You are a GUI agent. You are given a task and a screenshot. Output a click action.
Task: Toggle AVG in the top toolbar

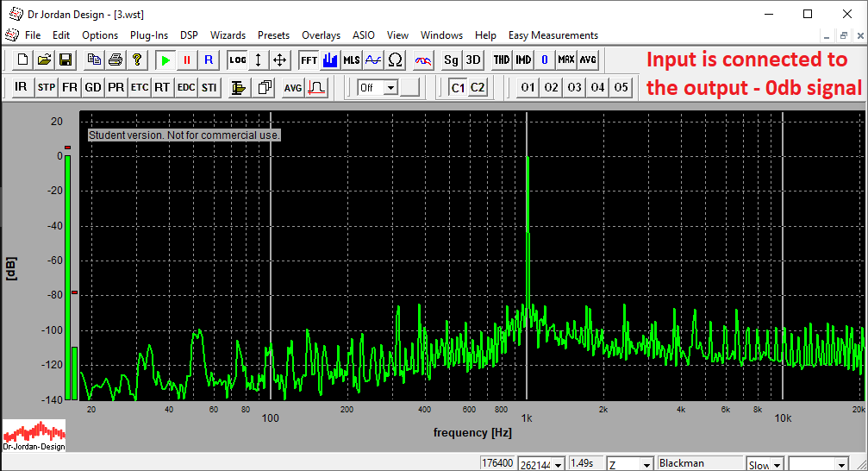coord(588,60)
